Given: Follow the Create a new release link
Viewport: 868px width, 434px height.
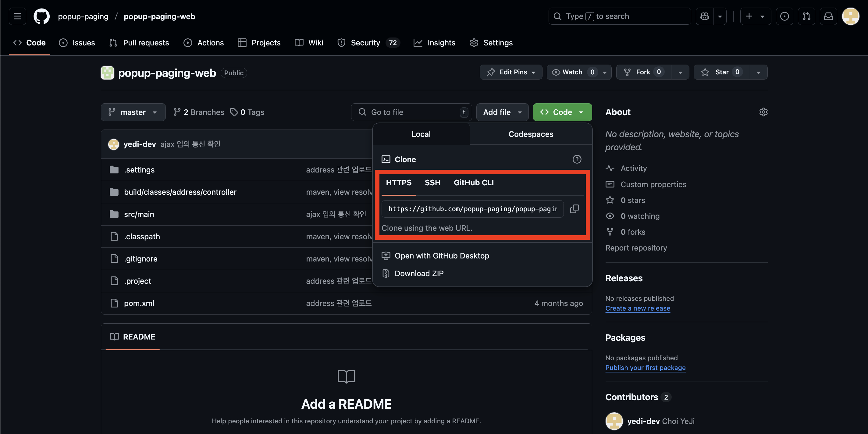Looking at the screenshot, I should (x=638, y=308).
